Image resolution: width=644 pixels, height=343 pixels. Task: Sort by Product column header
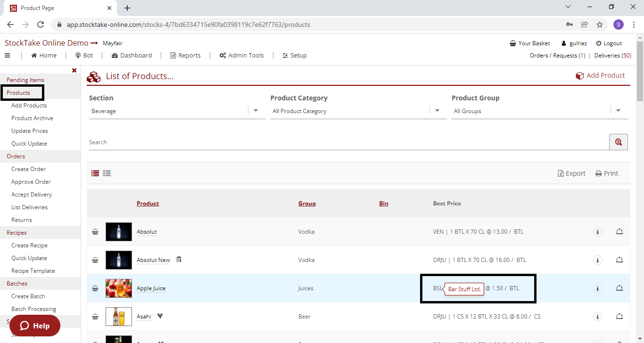coord(148,204)
